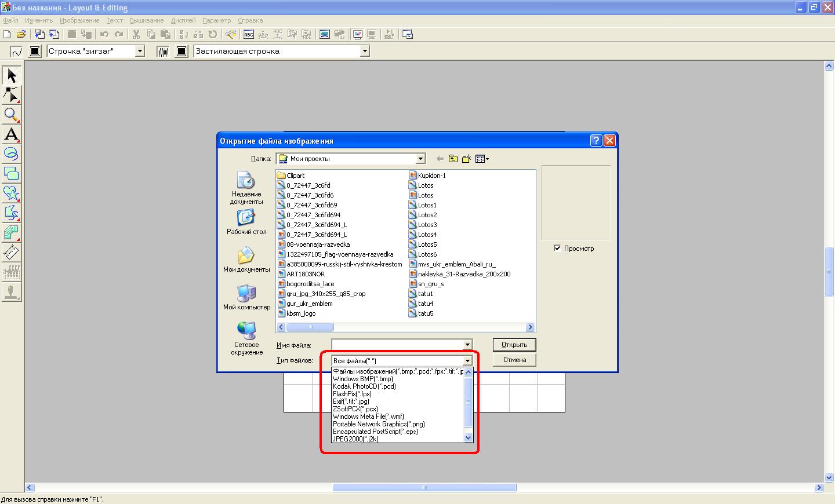The height and width of the screenshot is (504, 835).
Task: Toggle the Просмотр preview checkbox
Action: pos(557,249)
